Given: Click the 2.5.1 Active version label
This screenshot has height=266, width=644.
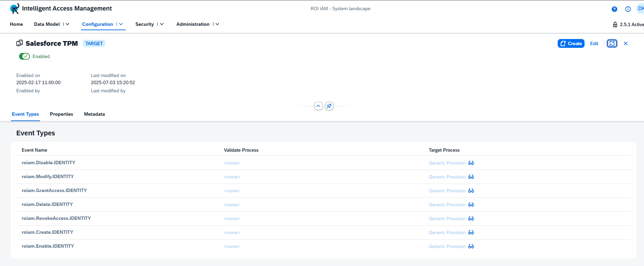Looking at the screenshot, I should [632, 24].
